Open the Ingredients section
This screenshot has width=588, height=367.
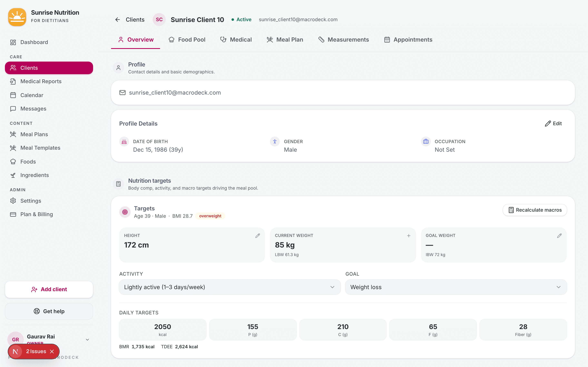point(35,175)
